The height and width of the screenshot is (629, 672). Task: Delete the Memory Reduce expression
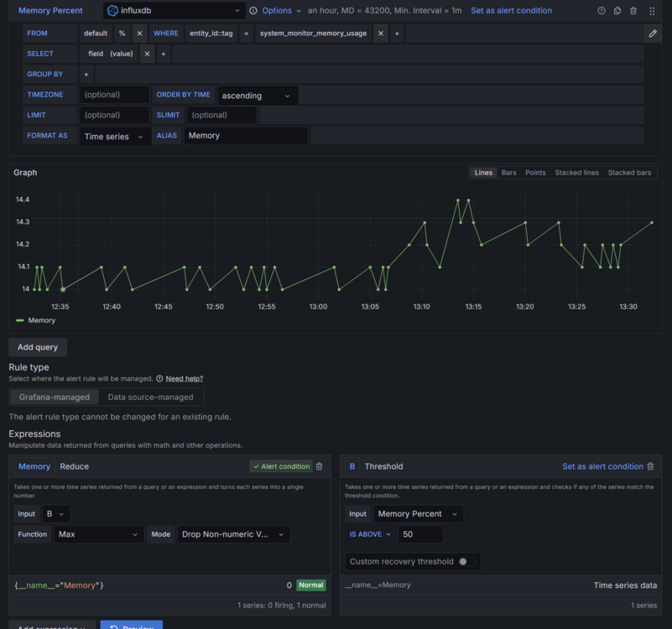tap(319, 466)
